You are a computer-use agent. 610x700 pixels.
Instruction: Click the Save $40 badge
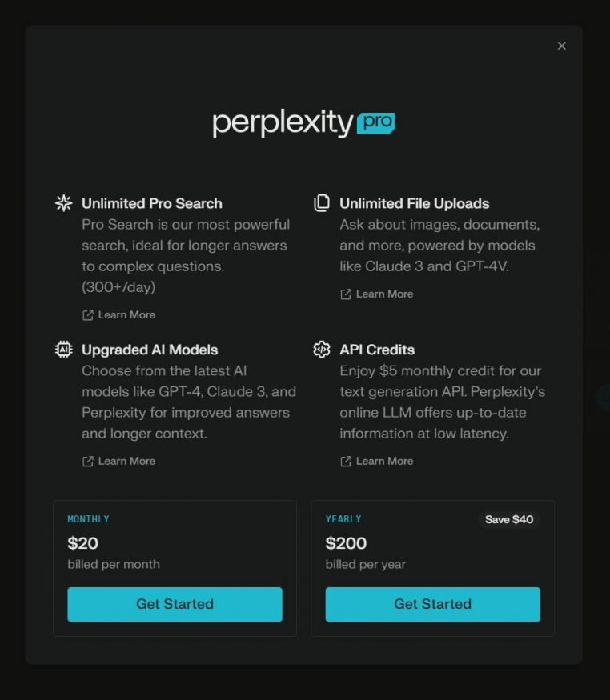click(x=509, y=520)
